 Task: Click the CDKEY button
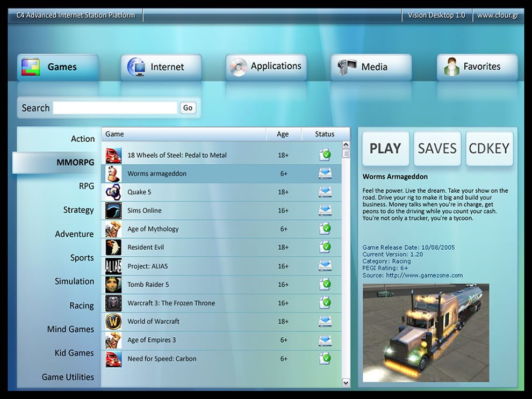tap(489, 149)
